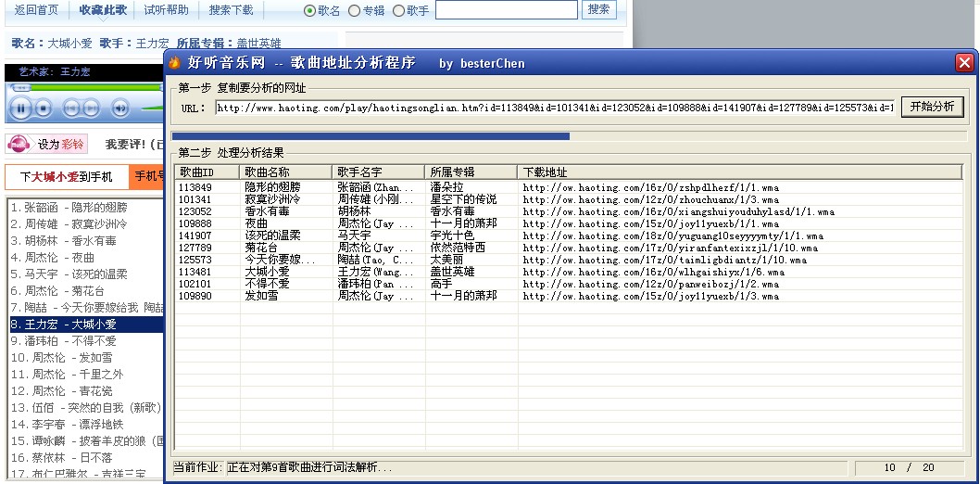The width and height of the screenshot is (980, 484).
Task: Play playlist item 15 谭咏麟 - 披著羊皮的狼
Action: click(x=85, y=440)
